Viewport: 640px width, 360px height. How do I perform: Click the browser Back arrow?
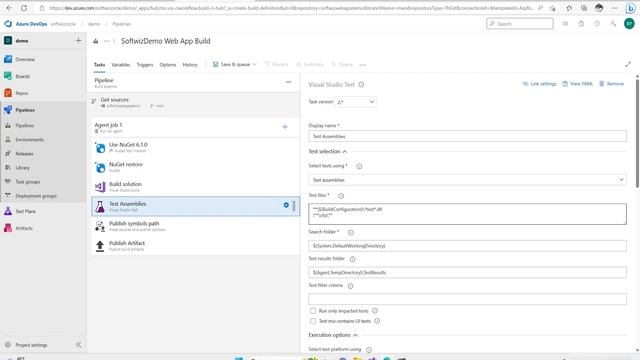9,8
